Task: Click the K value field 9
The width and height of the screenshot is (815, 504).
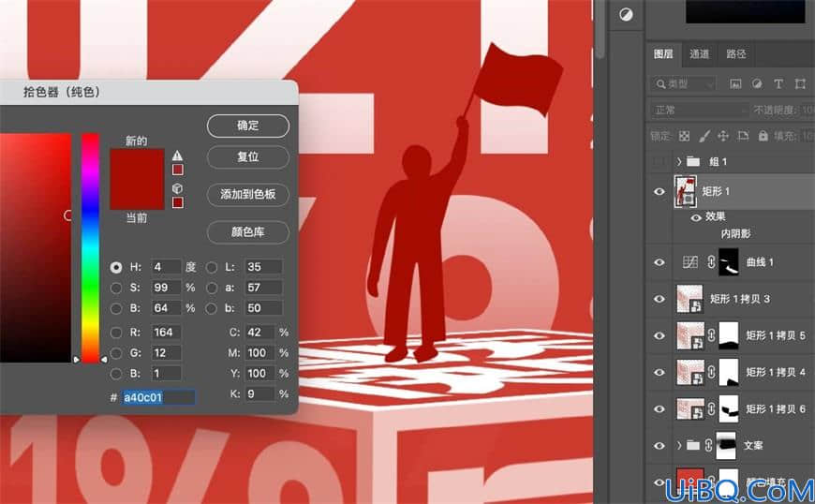Action: (259, 393)
